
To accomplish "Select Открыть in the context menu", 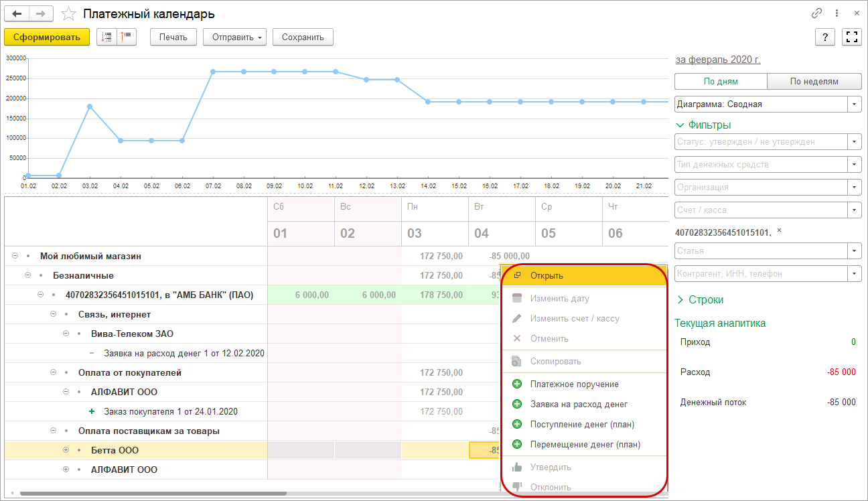I will click(x=584, y=275).
